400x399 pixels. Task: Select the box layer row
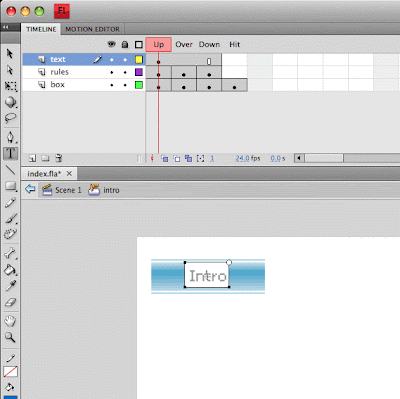tap(84, 85)
